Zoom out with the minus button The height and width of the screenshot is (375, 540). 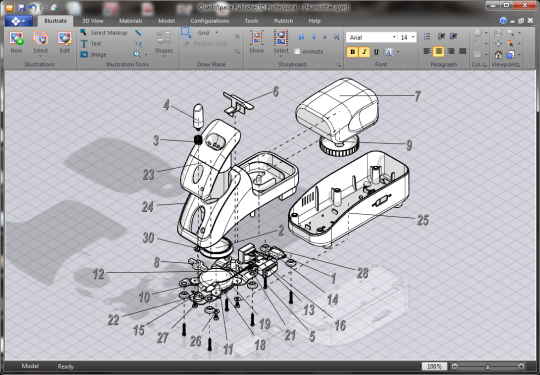pyautogui.click(x=455, y=366)
